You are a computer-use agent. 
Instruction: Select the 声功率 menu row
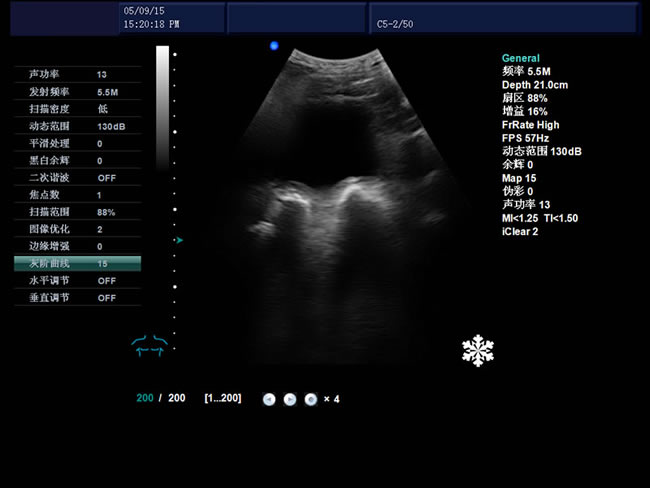tap(78, 75)
